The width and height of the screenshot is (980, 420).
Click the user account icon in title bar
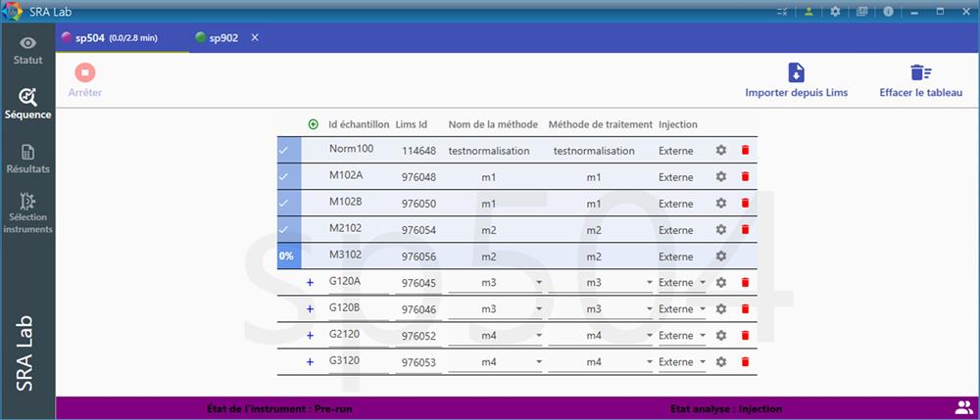point(808,12)
